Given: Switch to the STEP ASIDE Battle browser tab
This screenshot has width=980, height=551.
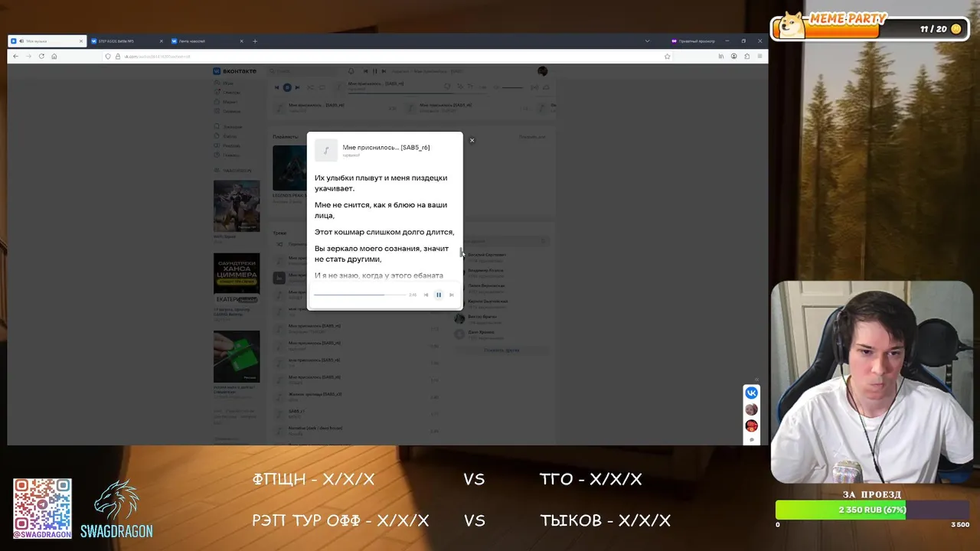Looking at the screenshot, I should pos(126,41).
